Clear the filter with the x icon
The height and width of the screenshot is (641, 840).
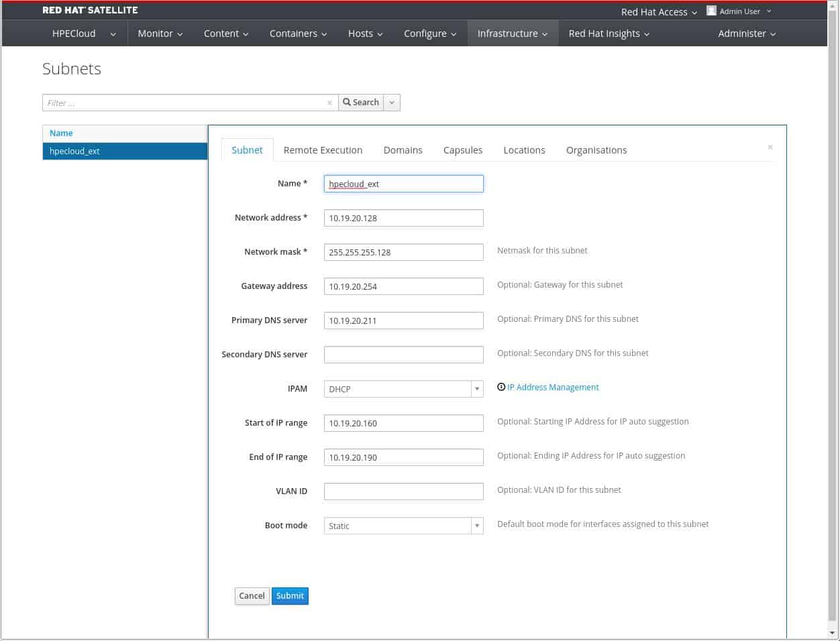point(329,103)
